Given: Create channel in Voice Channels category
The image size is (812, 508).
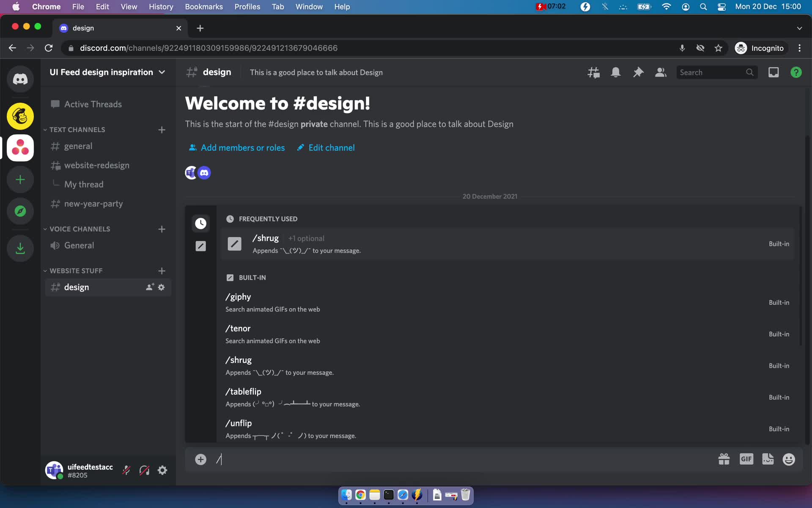Looking at the screenshot, I should point(162,229).
